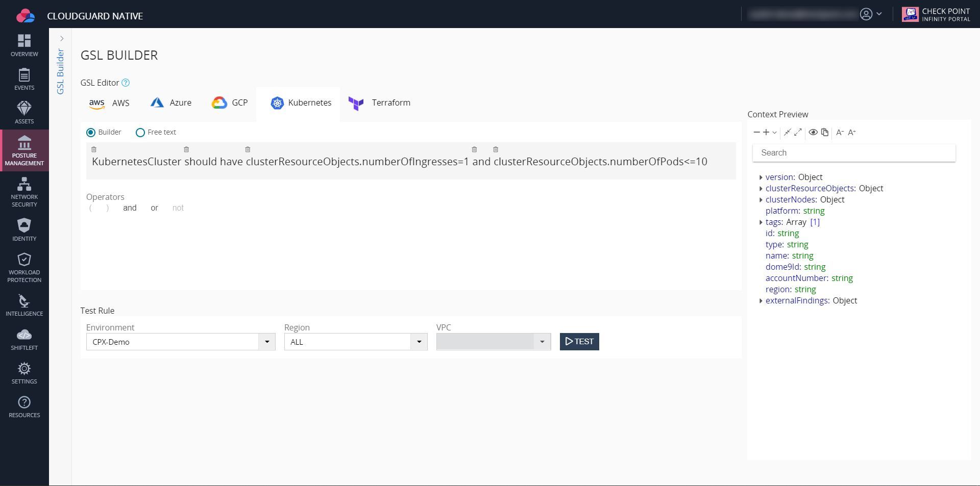The height and width of the screenshot is (486, 980).
Task: Insert the 'not' operator
Action: (178, 208)
